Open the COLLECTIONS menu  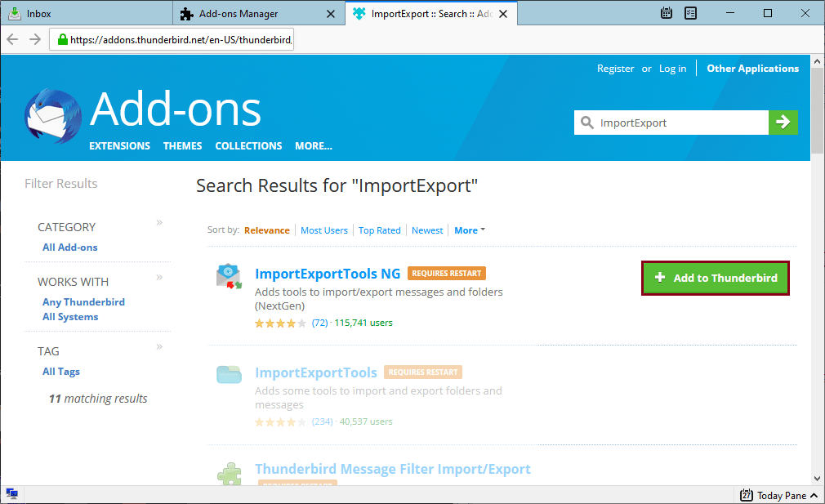(248, 145)
